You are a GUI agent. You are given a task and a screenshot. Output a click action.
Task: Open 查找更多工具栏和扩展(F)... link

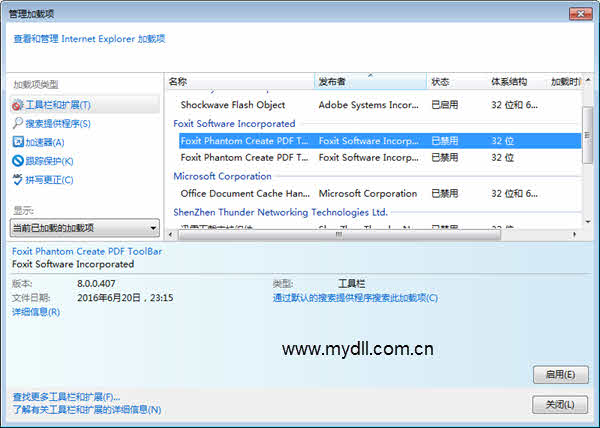pyautogui.click(x=66, y=397)
